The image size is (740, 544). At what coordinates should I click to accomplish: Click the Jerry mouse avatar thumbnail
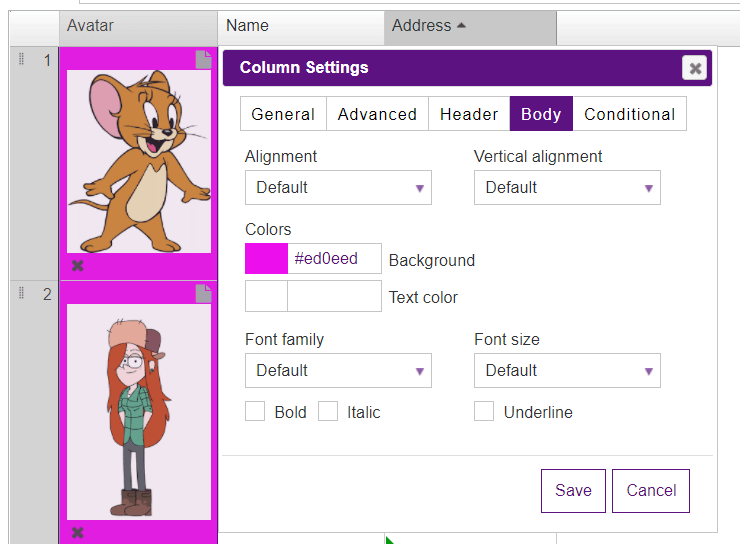pos(139,161)
